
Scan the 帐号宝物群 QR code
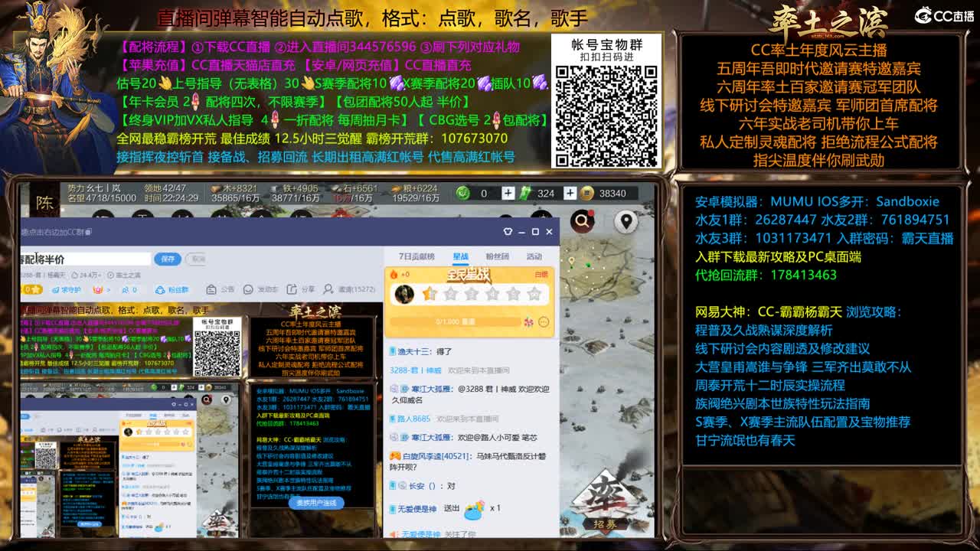(x=606, y=115)
